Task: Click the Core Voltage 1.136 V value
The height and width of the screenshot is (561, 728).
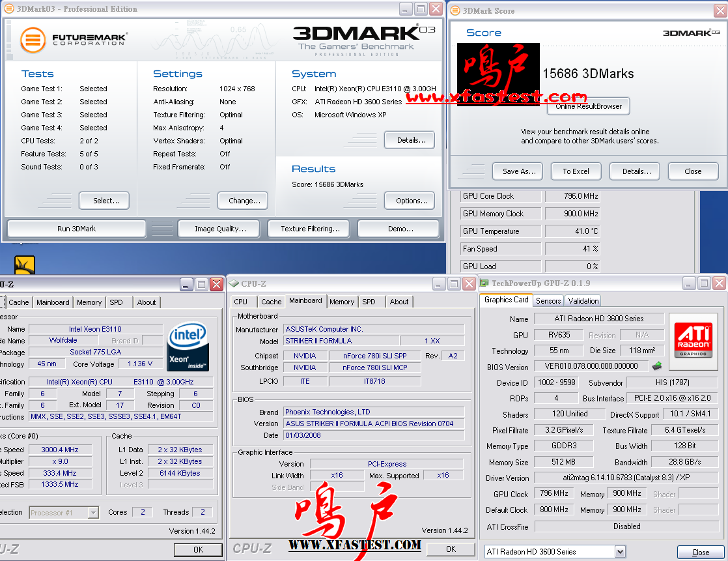Action: point(140,364)
